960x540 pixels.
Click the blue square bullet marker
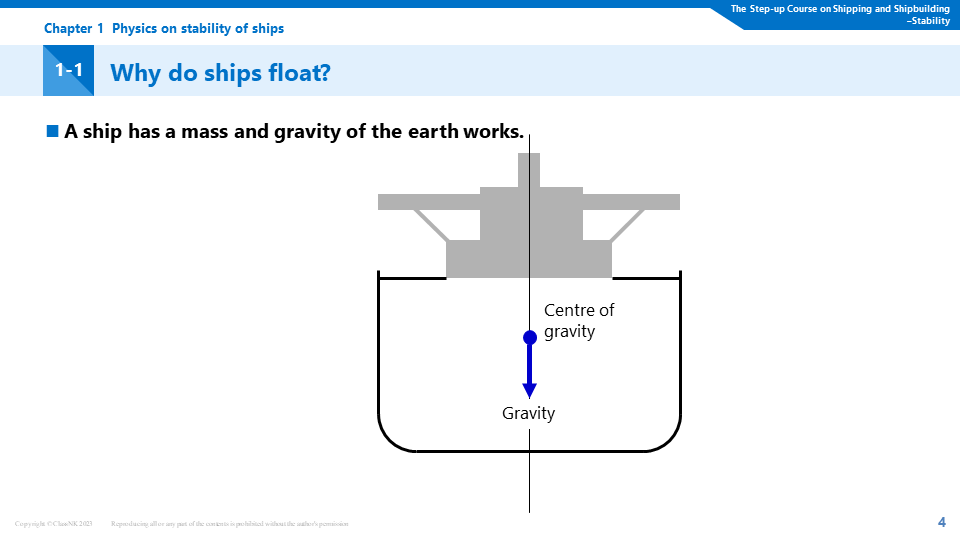53,131
